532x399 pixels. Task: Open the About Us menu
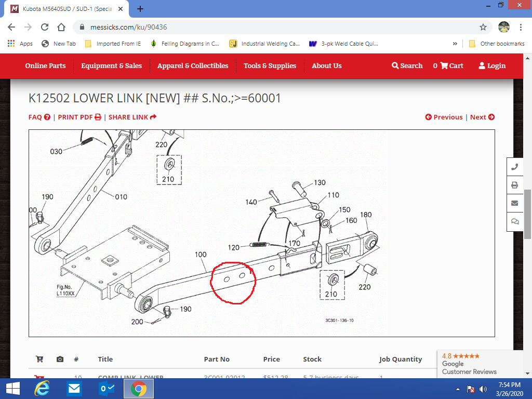click(327, 65)
